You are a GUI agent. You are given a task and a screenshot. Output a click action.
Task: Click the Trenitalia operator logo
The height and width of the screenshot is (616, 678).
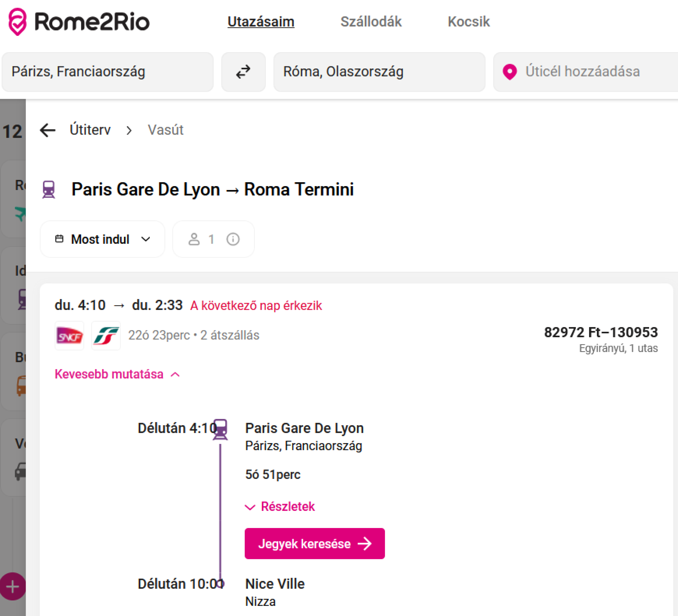click(106, 336)
